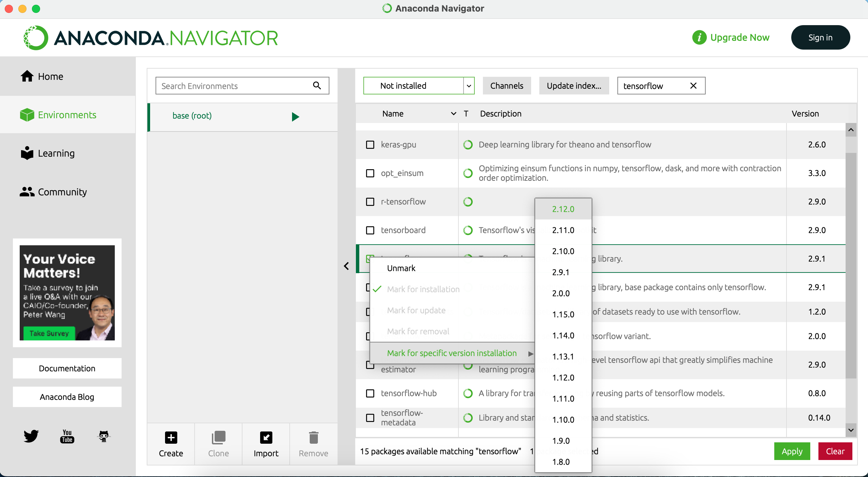Remove the selected environment
The image size is (868, 477).
tap(313, 444)
